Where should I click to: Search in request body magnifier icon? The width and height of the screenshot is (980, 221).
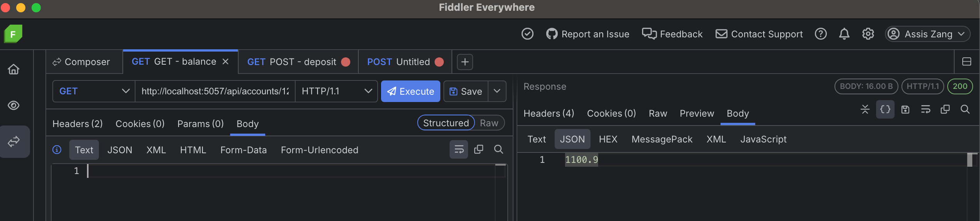[498, 149]
